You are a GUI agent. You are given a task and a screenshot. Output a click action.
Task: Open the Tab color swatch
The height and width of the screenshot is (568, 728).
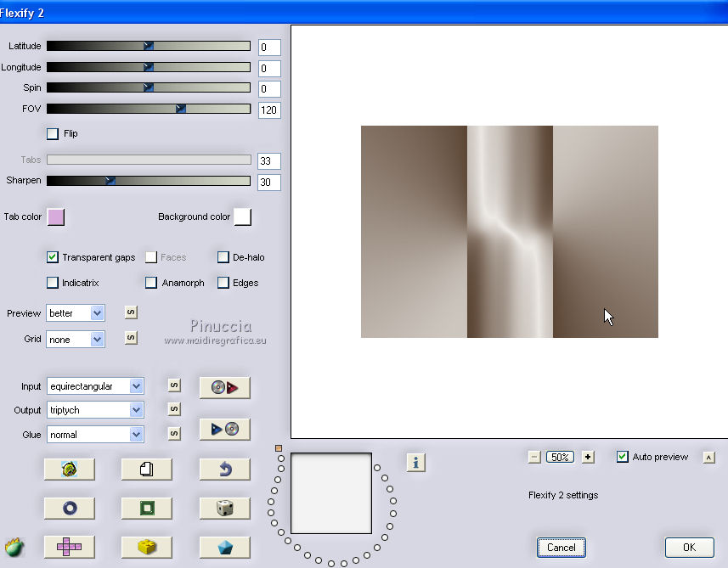pyautogui.click(x=56, y=217)
